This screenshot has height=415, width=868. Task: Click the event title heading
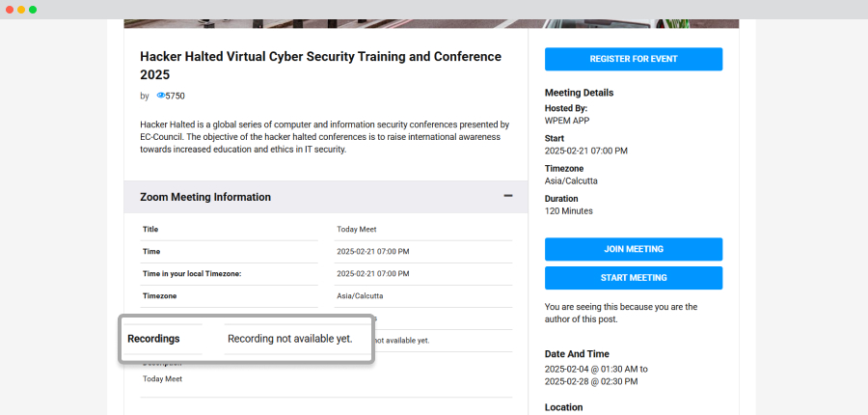320,66
